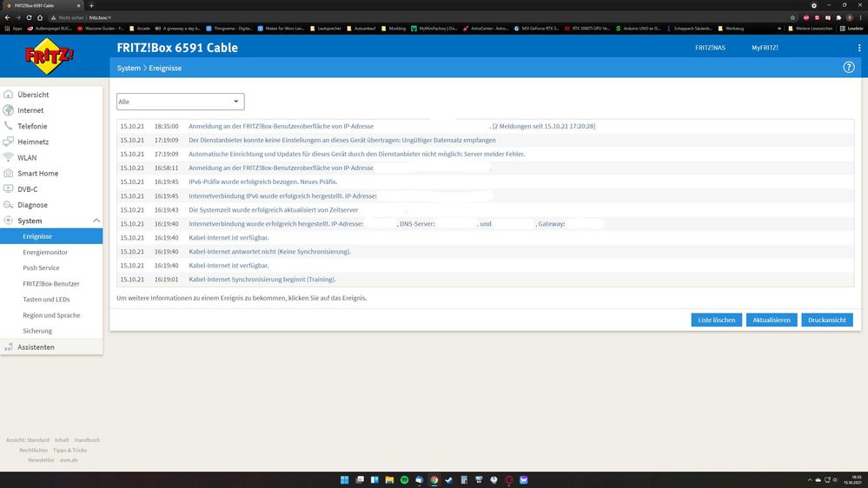Screen dimensions: 868x488
Task: Open the Apps bookmark shortcut
Action: tap(13, 28)
